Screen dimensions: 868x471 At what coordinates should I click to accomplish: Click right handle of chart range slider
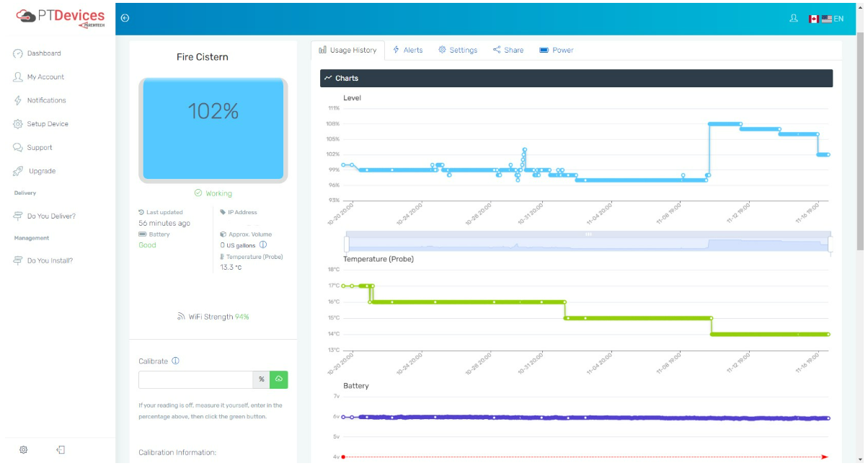click(830, 244)
